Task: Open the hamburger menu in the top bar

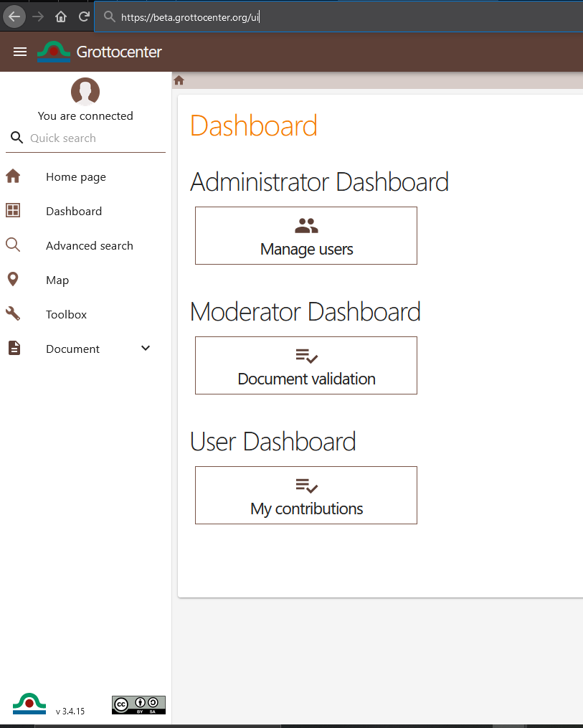Action: tap(19, 51)
